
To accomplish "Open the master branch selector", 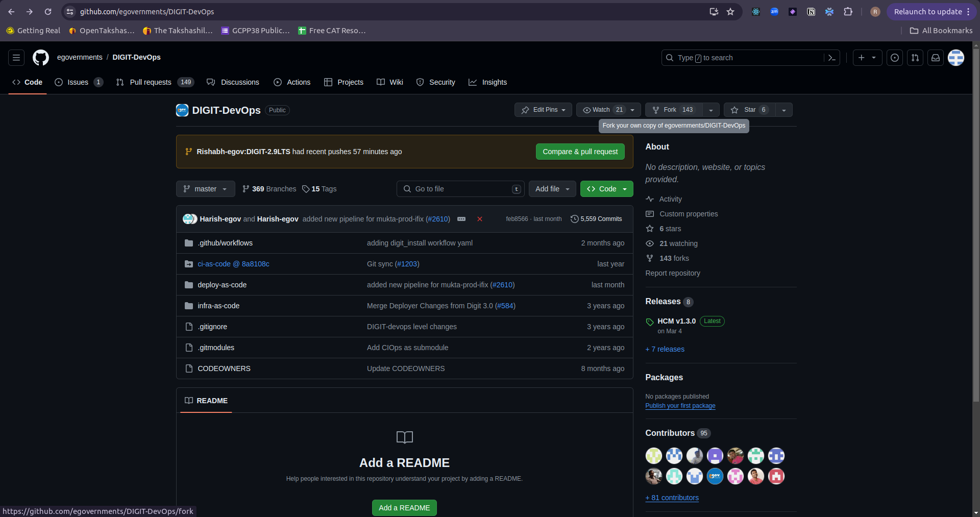I will point(205,189).
